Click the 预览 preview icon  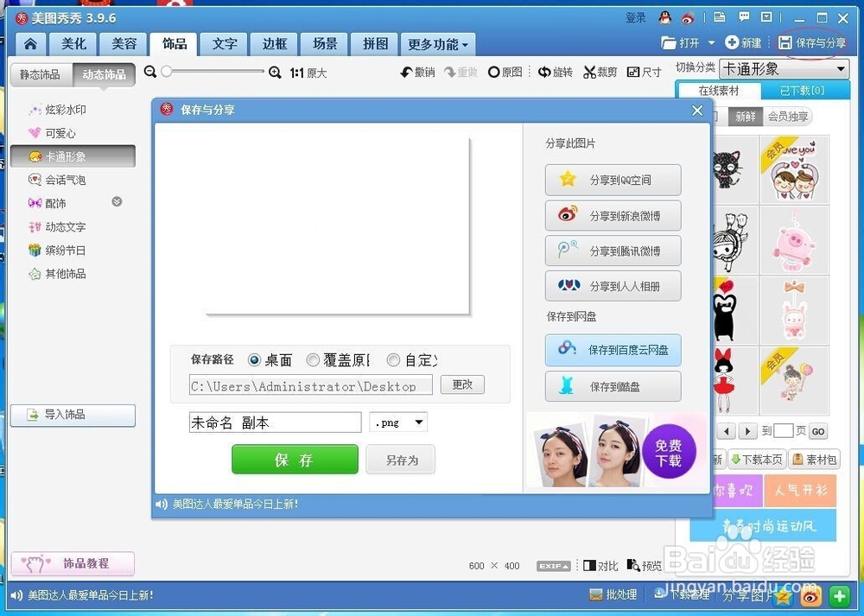click(644, 566)
